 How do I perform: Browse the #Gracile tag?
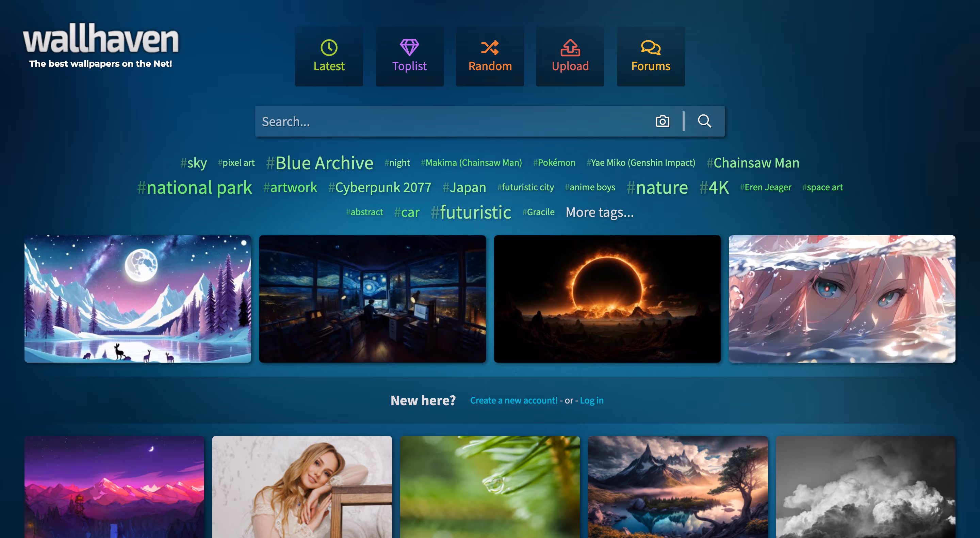[x=538, y=212]
